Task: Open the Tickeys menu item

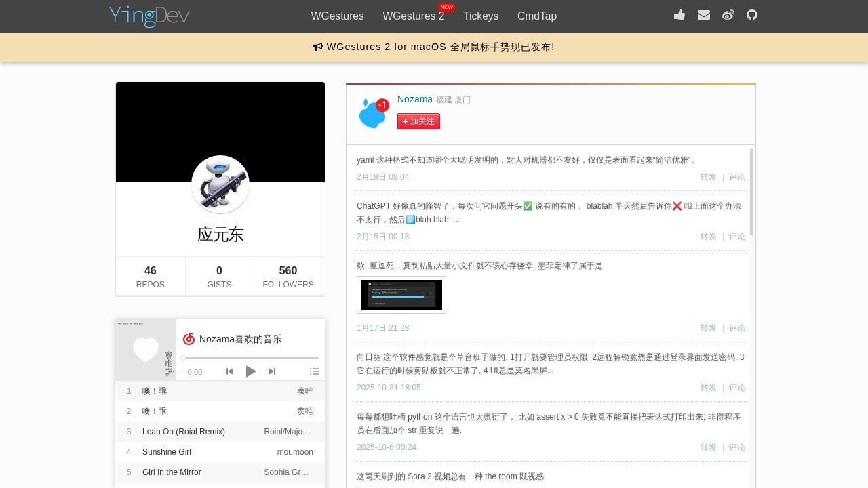Action: [481, 16]
